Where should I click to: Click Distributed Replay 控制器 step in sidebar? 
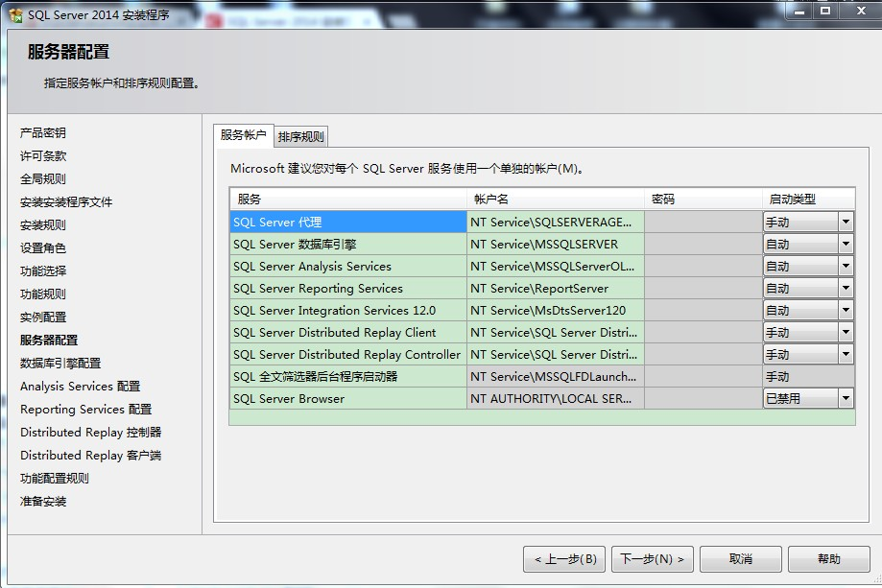pos(90,433)
